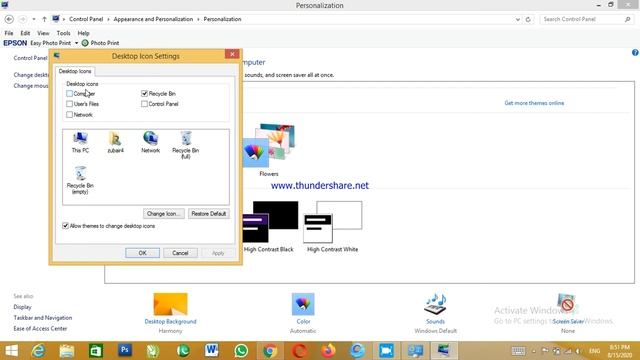
Task: Select the Recycle Bin (empty) icon
Action: [80, 180]
